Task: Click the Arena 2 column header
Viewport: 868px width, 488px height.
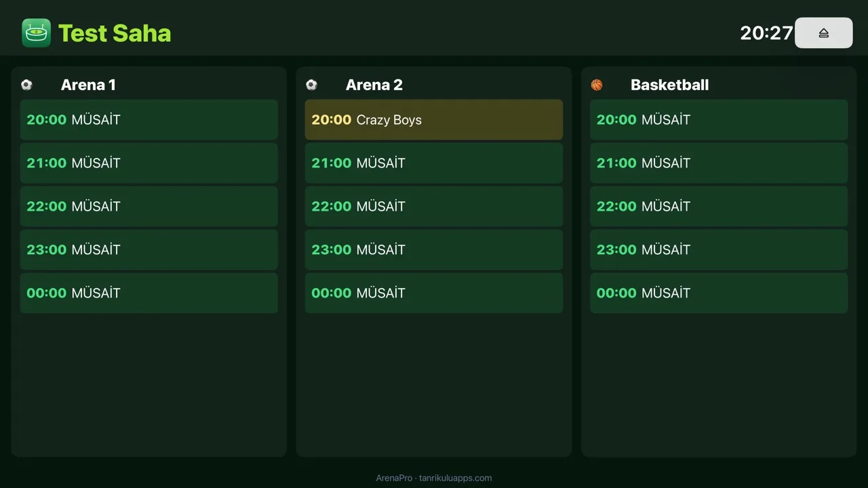Action: coord(374,85)
